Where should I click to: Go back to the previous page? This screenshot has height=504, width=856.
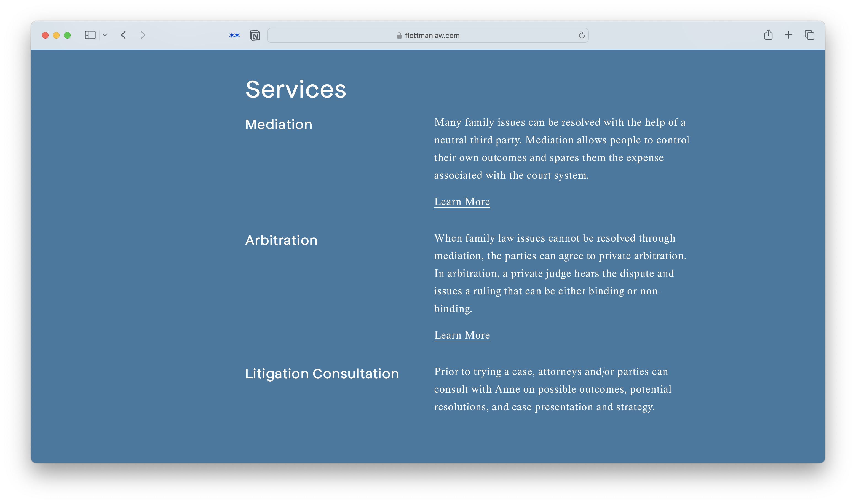click(124, 35)
